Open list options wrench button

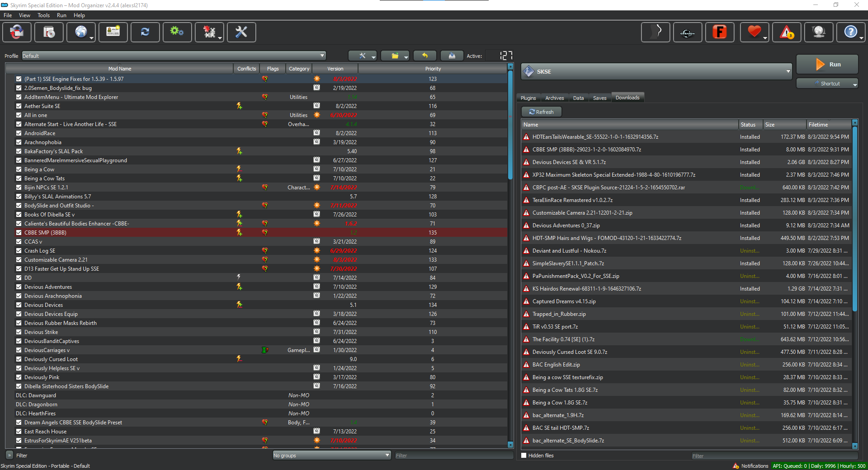(x=363, y=56)
